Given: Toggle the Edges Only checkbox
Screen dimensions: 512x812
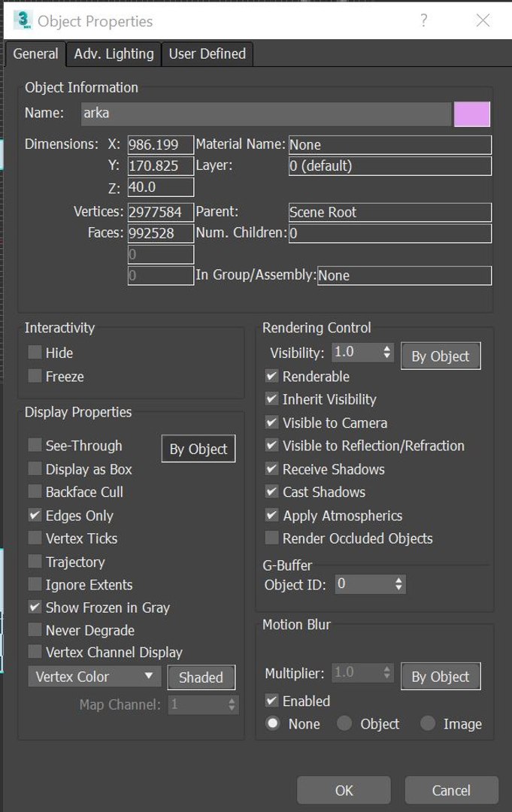Looking at the screenshot, I should [x=35, y=516].
